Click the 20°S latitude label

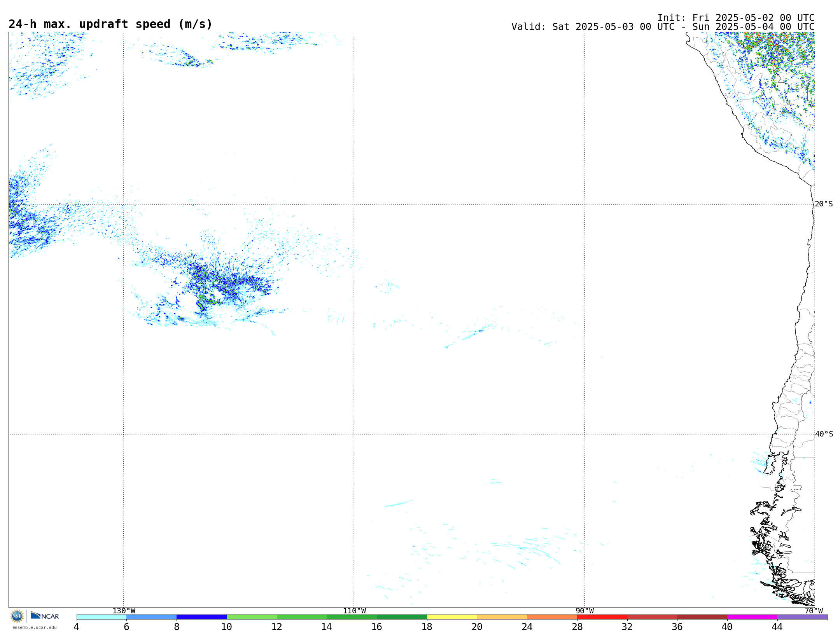(x=824, y=204)
